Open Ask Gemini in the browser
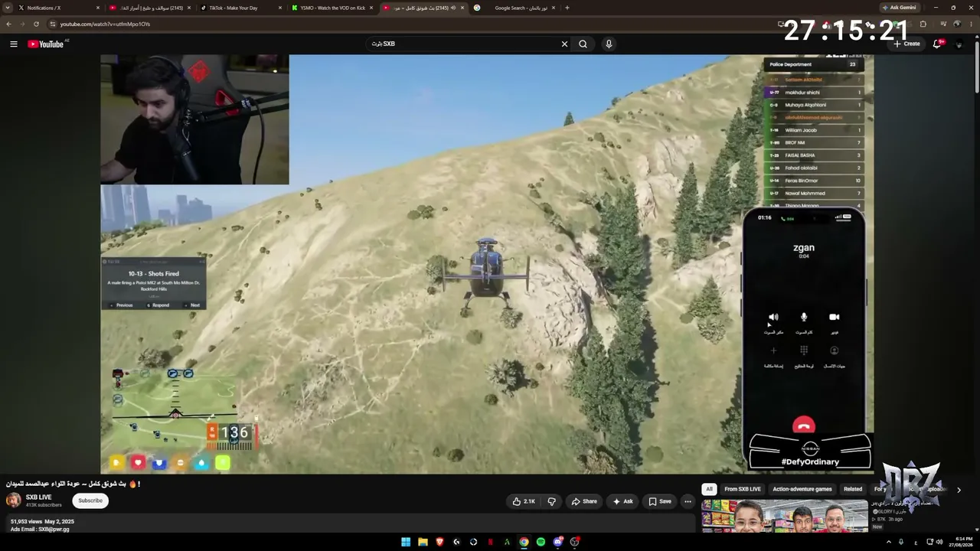This screenshot has width=980, height=551. pyautogui.click(x=899, y=8)
